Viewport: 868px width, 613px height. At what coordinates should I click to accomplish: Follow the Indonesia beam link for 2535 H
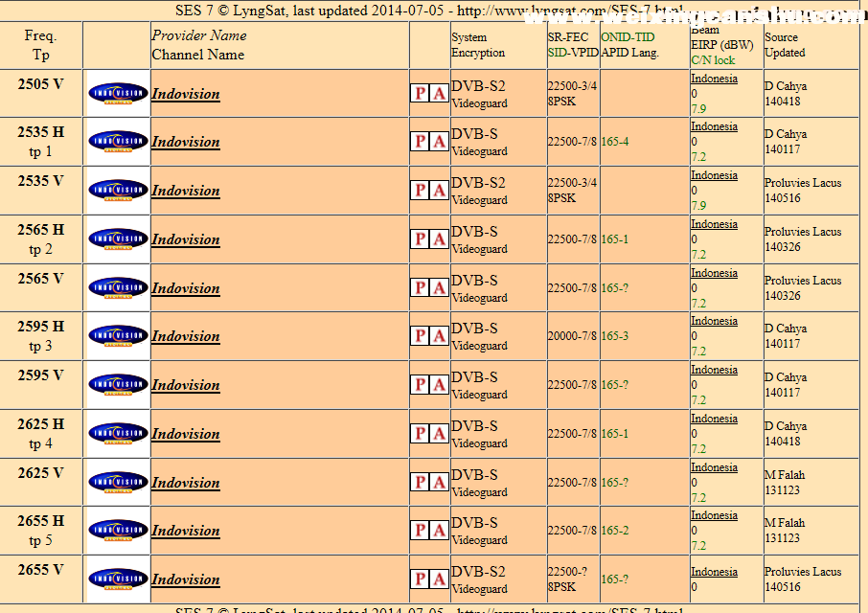714,126
